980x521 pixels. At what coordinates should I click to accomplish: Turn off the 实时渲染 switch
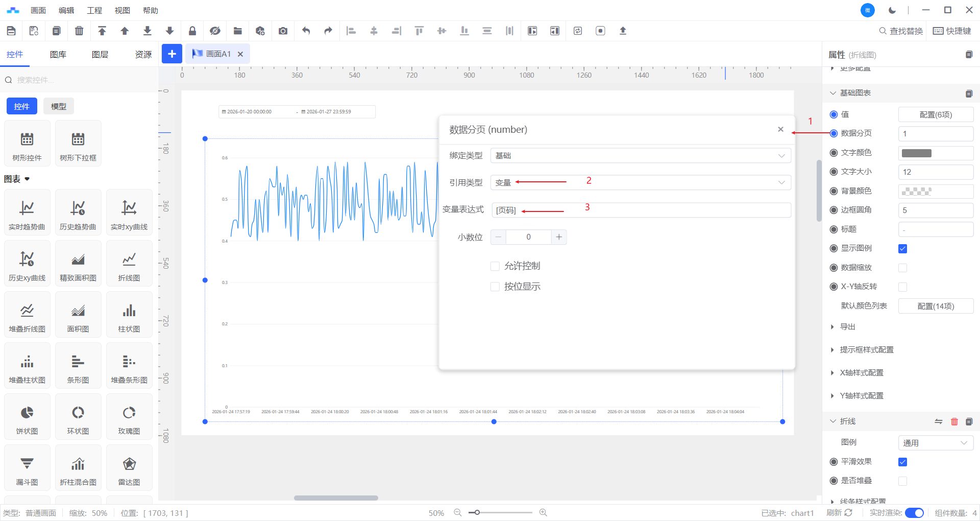[x=914, y=513]
